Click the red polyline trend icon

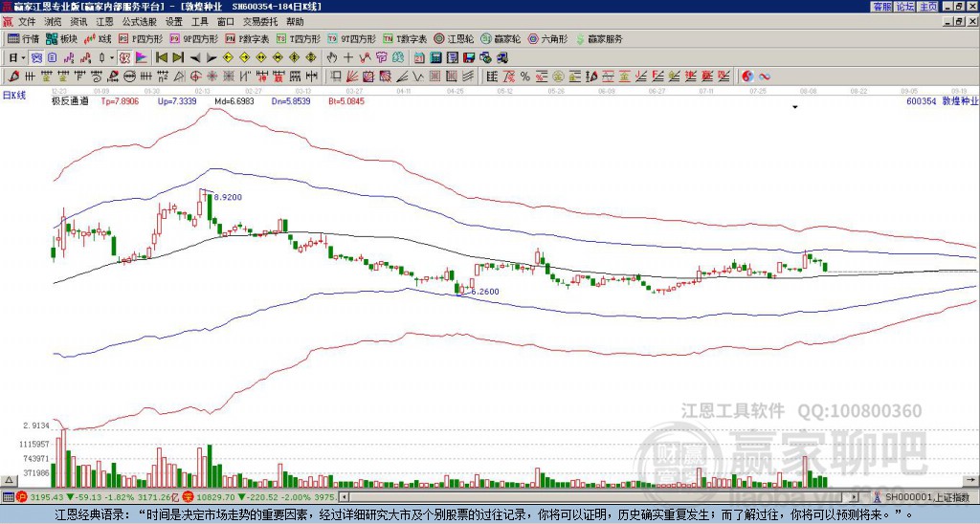(x=365, y=58)
